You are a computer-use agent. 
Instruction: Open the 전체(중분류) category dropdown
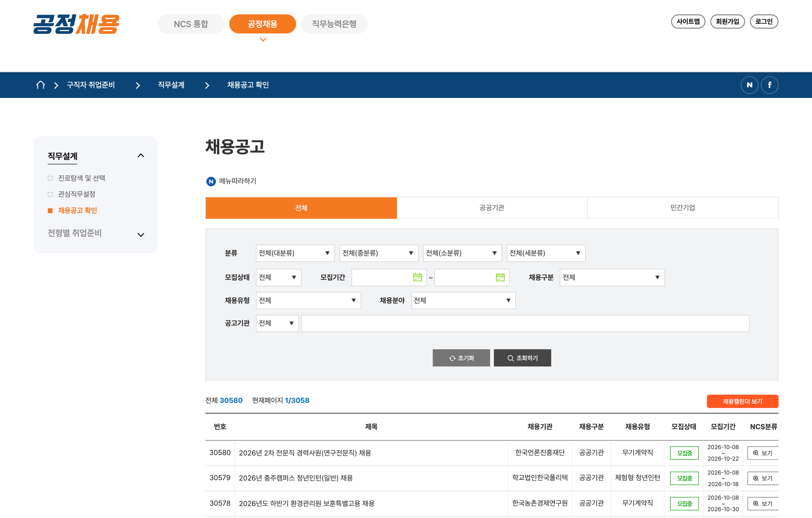379,253
